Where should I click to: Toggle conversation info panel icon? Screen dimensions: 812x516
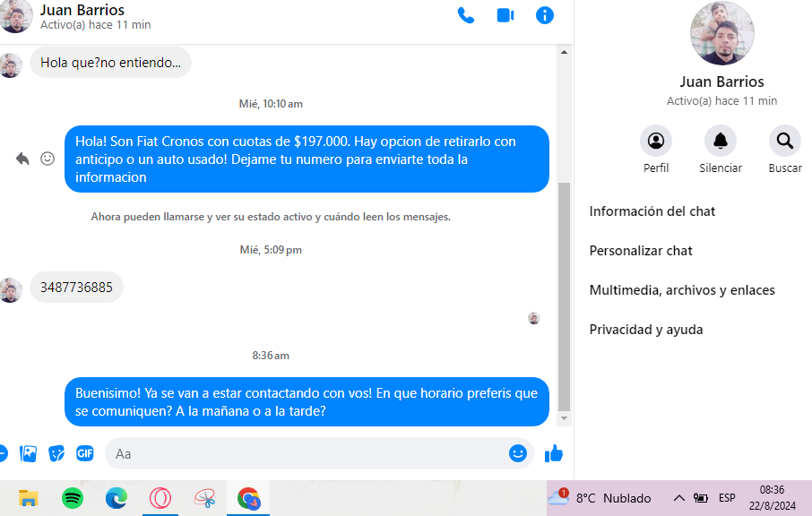pyautogui.click(x=544, y=15)
